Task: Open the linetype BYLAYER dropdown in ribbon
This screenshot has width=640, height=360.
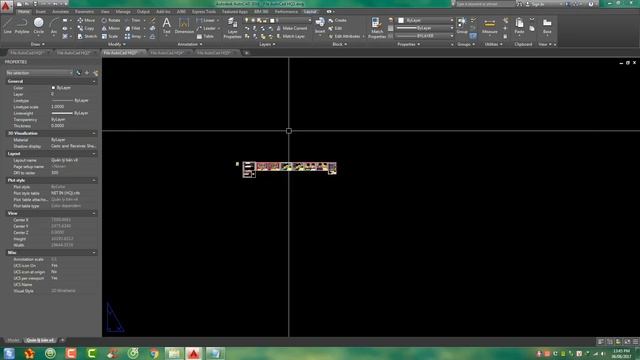Action: click(425, 36)
